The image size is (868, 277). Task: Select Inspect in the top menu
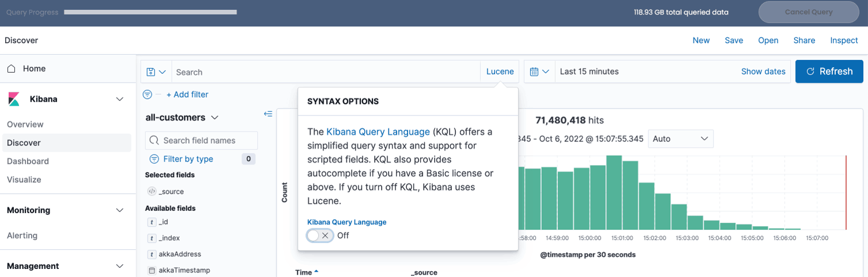tap(844, 40)
